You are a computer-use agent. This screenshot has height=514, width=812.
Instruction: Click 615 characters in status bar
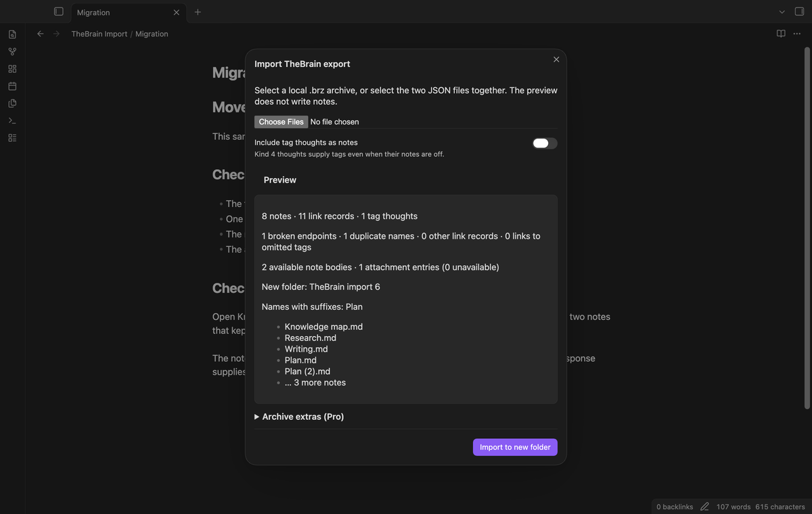pyautogui.click(x=780, y=507)
